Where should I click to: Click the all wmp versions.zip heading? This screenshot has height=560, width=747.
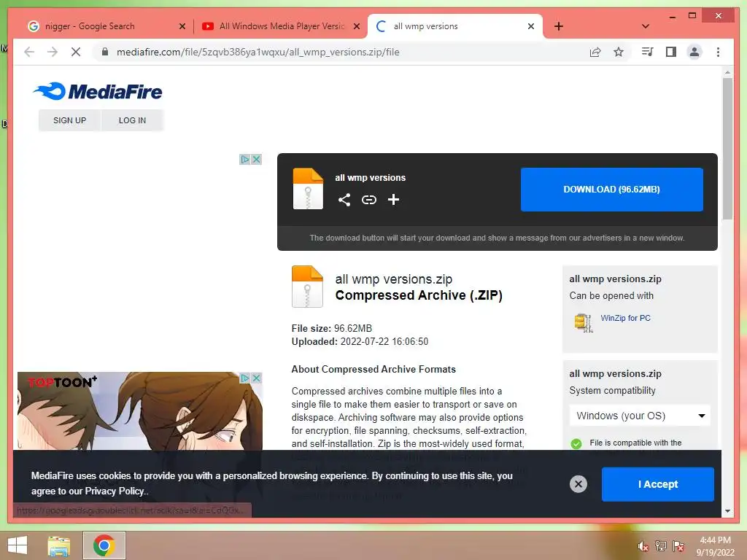click(393, 279)
